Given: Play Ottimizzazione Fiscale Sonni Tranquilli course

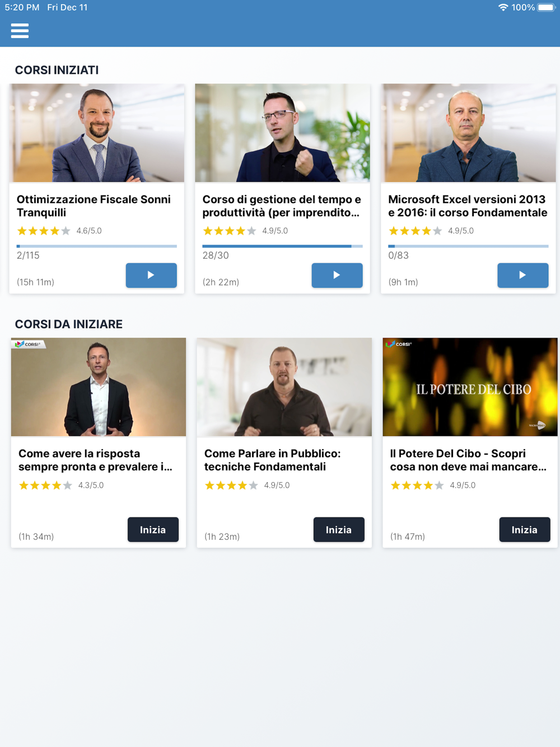Looking at the screenshot, I should [x=151, y=275].
